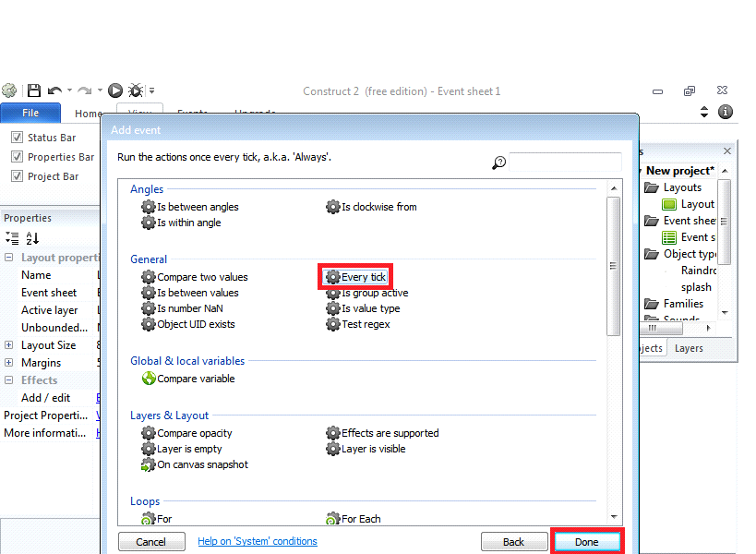This screenshot has height=554, width=756.
Task: Toggle the Properties Bar checkbox
Action: pos(17,157)
